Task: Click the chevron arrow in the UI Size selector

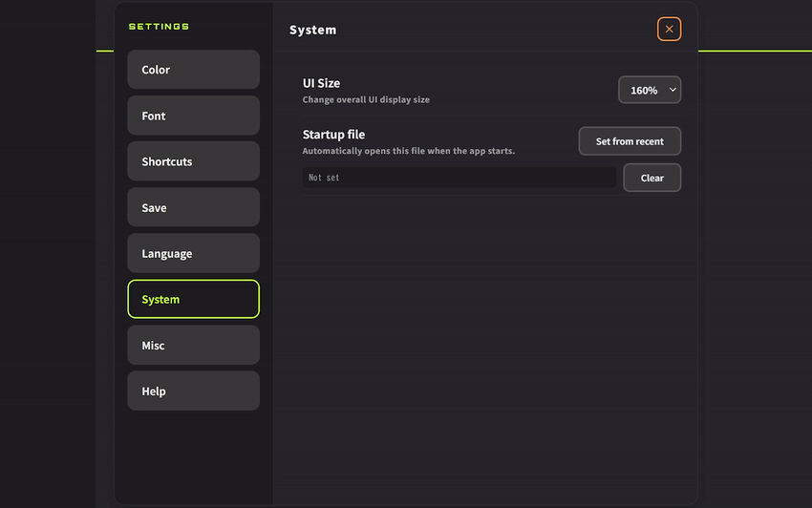Action: tap(673, 90)
